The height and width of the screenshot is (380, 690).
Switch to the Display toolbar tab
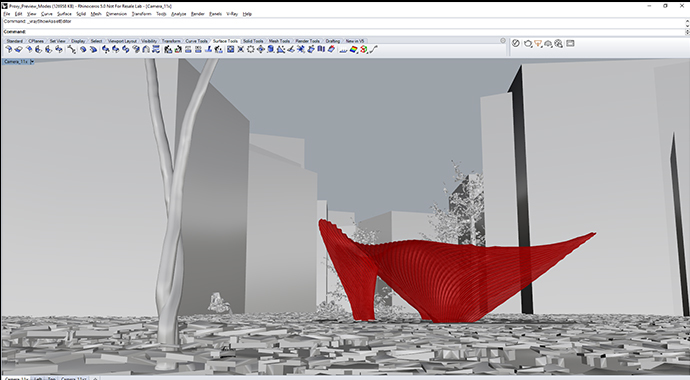tap(78, 41)
